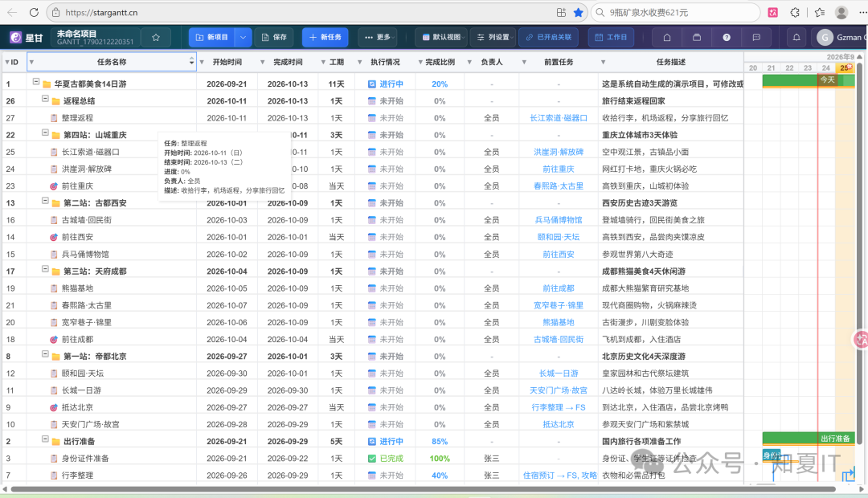Click the 张三 assignee cell for 身份证件准备
Viewport: 868px width, 498px height.
pyautogui.click(x=492, y=458)
